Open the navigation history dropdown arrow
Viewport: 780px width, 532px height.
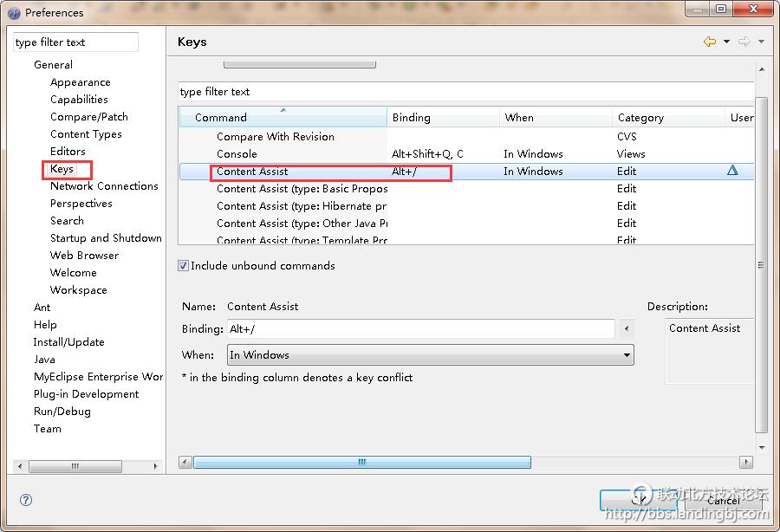coord(726,42)
